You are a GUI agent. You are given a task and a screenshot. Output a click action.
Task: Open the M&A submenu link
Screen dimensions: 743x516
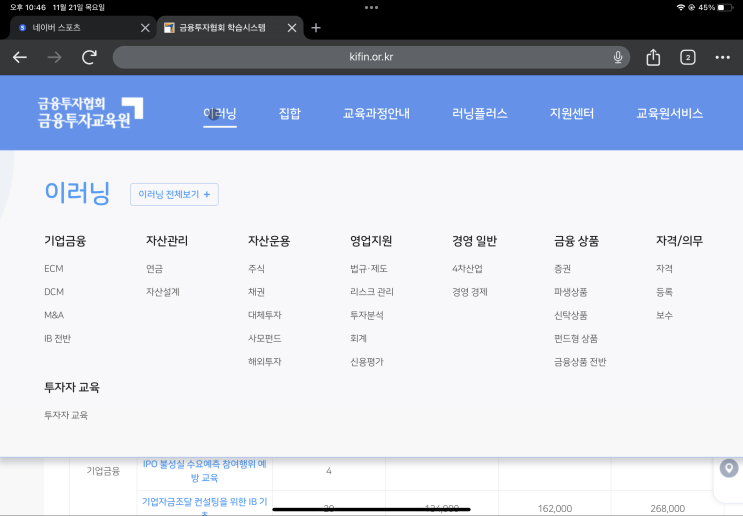54,315
